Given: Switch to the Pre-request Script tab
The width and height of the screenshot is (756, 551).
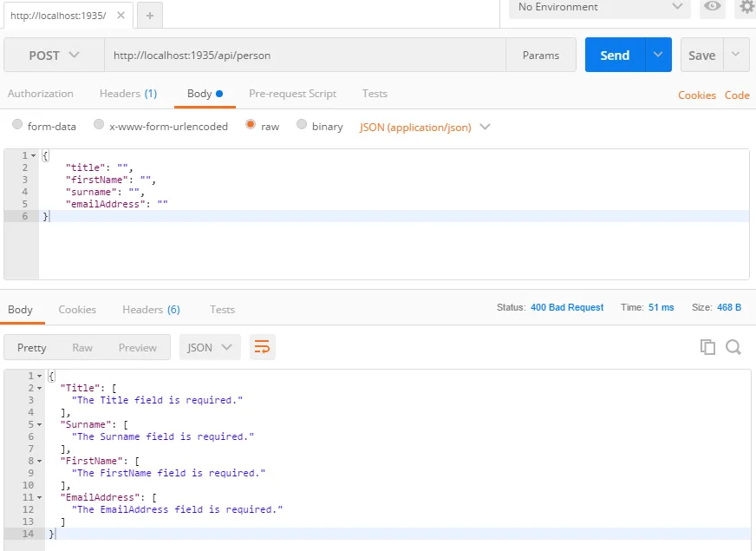Looking at the screenshot, I should tap(292, 94).
